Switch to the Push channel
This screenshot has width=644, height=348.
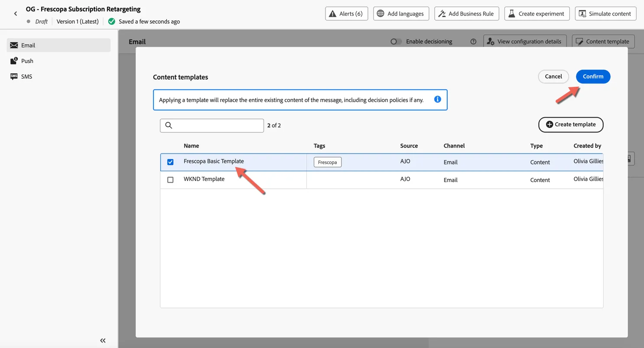59,61
